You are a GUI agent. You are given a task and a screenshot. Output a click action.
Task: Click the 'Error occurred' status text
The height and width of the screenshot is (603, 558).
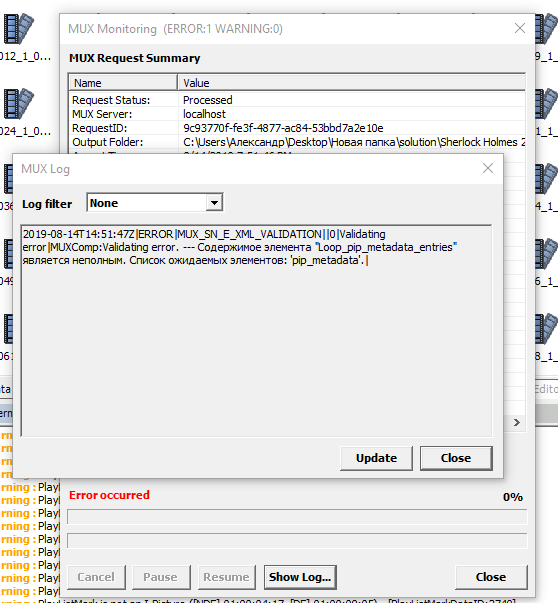[109, 495]
